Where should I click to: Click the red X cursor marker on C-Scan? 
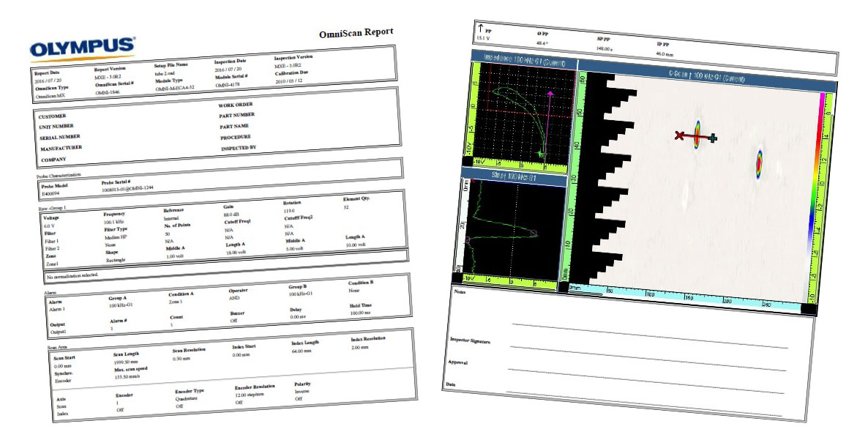point(679,135)
